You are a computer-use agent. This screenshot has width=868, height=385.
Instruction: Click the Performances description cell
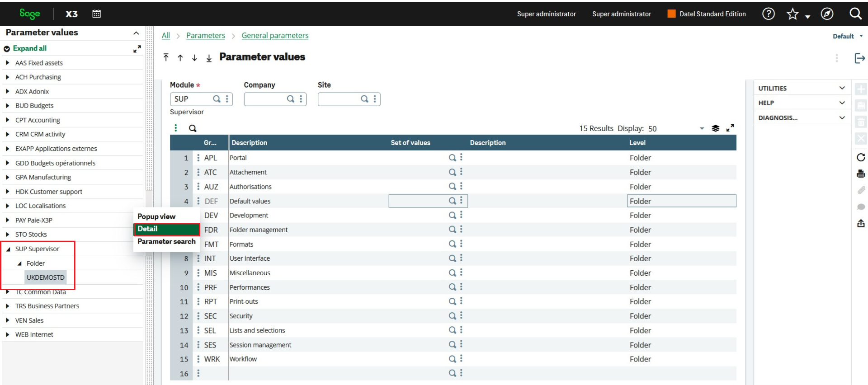pos(308,287)
